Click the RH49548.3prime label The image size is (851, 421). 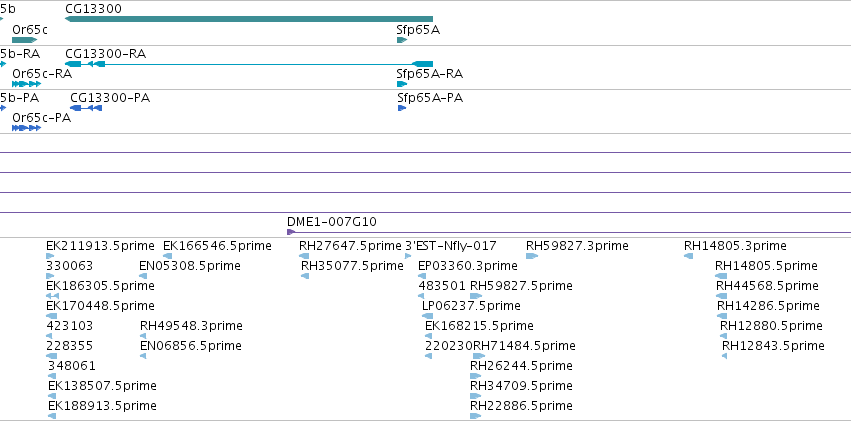[191, 326]
